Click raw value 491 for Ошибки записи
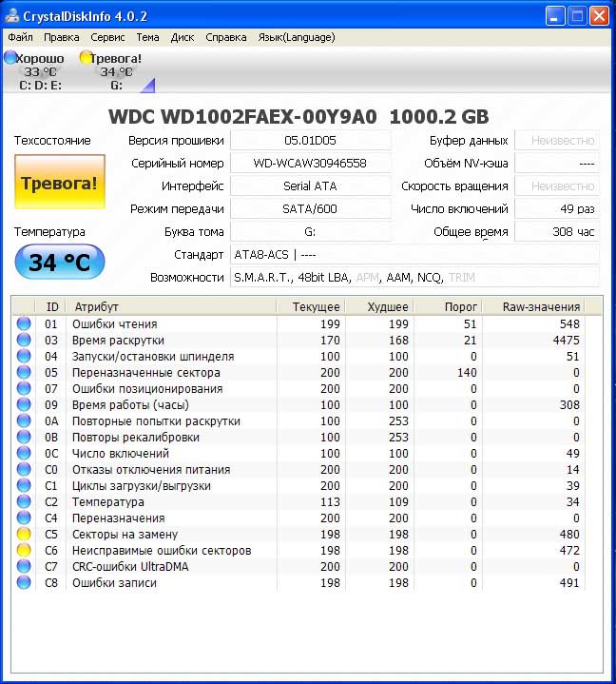This screenshot has height=684, width=616. point(569,582)
